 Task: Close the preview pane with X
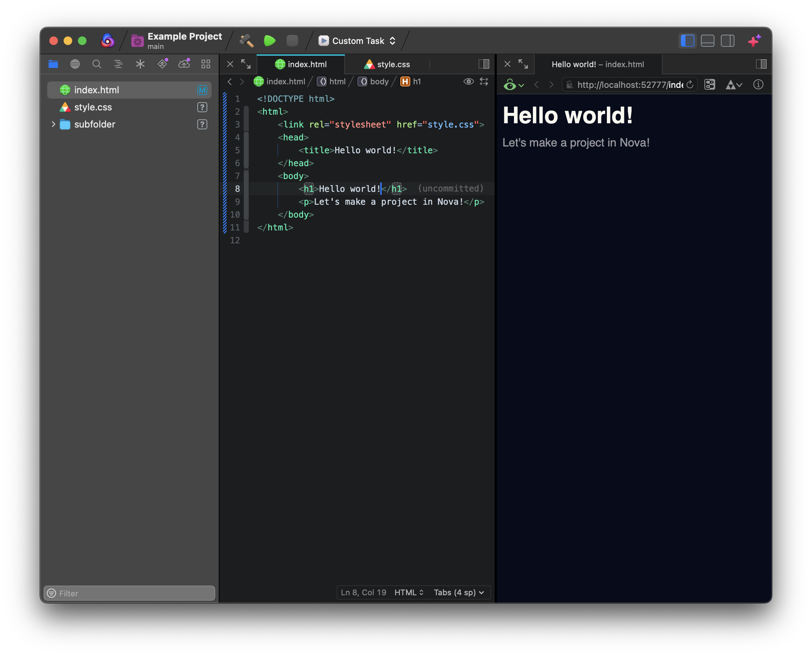508,64
